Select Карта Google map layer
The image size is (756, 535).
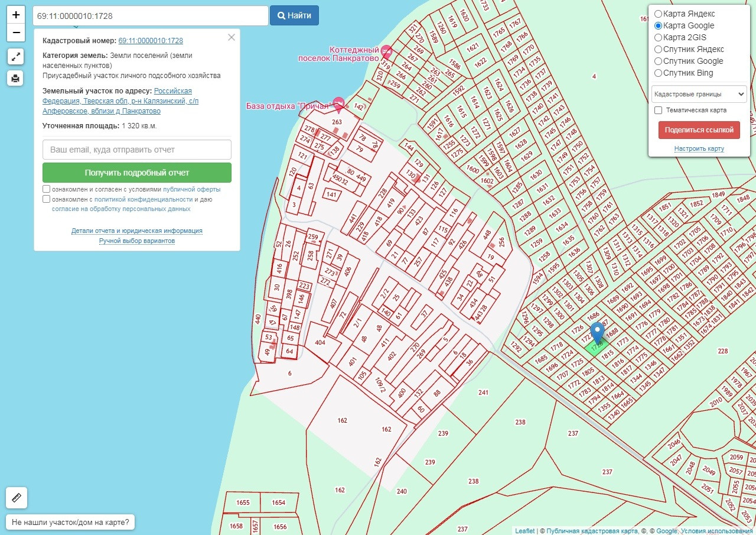[658, 25]
